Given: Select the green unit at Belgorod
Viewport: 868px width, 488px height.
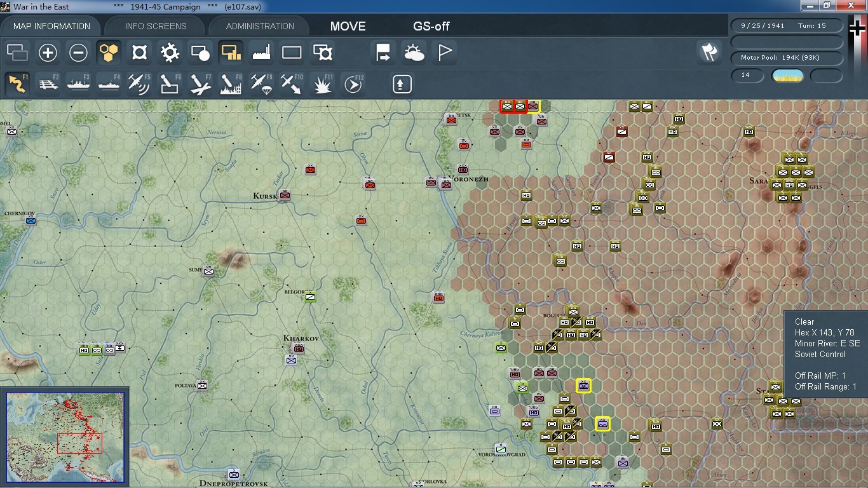Looking at the screenshot, I should (310, 296).
